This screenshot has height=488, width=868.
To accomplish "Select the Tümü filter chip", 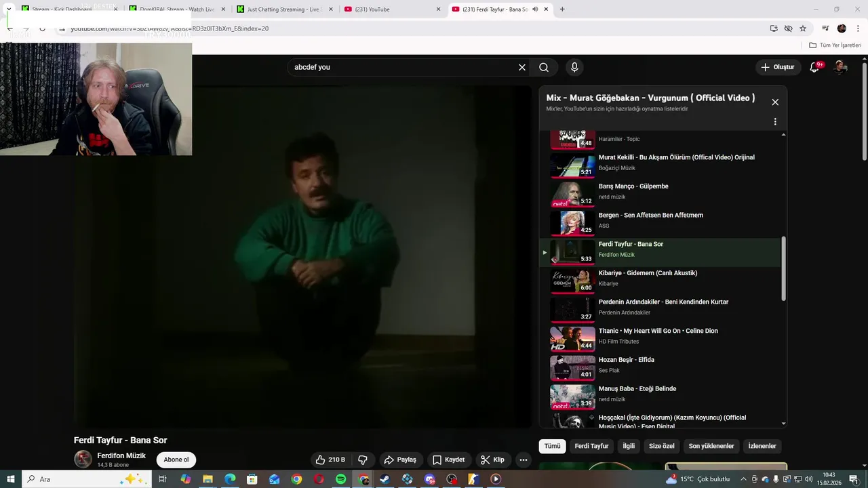I will 552,446.
